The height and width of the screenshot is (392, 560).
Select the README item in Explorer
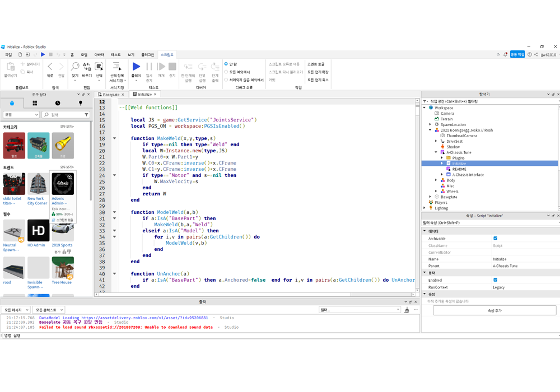[459, 169]
